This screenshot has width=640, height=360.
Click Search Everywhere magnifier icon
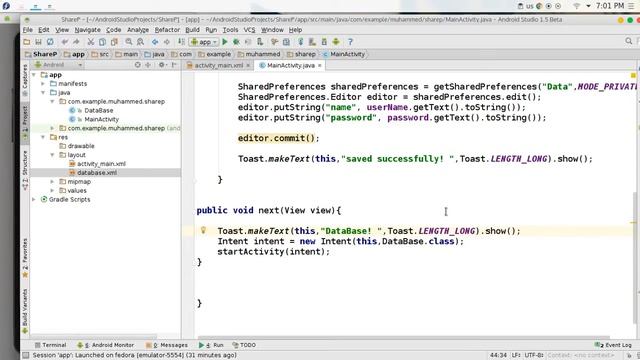pyautogui.click(x=629, y=41)
